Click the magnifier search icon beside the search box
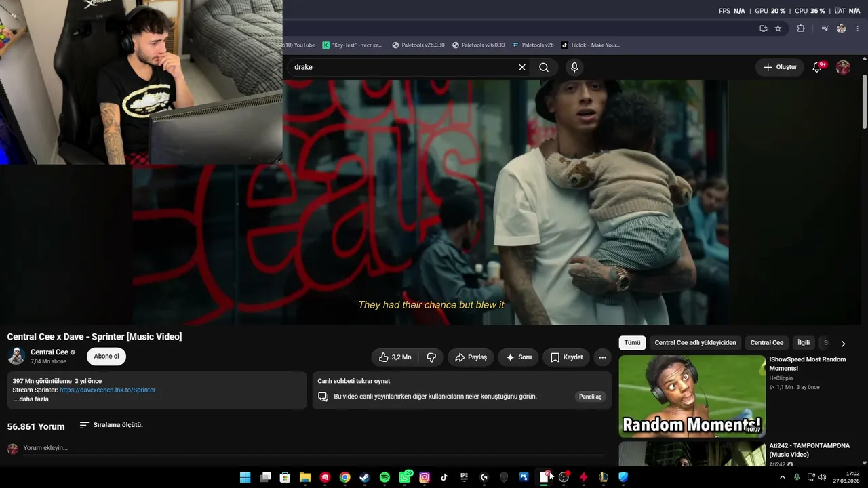This screenshot has width=868, height=488. [544, 67]
